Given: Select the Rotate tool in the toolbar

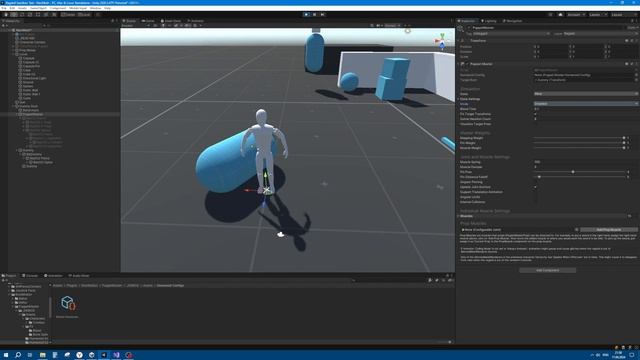Looking at the screenshot, I should pyautogui.click(x=22, y=14).
